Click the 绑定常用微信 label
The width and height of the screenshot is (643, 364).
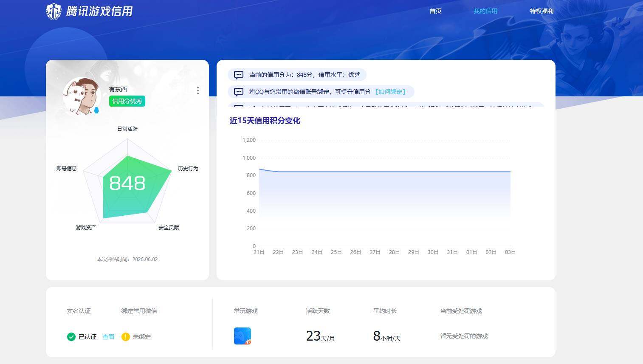click(x=139, y=311)
